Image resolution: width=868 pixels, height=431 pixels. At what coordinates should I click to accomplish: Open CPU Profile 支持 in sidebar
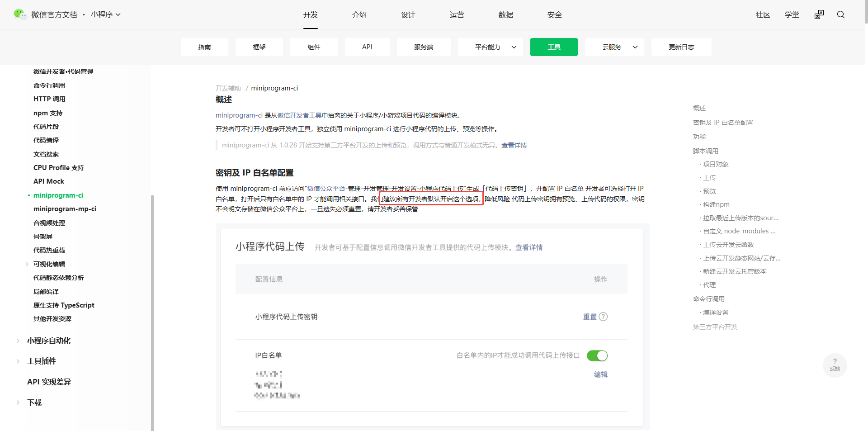(x=59, y=168)
